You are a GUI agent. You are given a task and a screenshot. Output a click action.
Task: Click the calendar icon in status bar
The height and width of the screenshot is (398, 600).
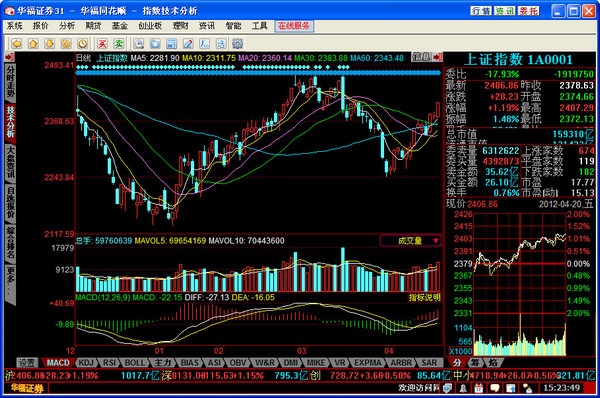tap(479, 388)
